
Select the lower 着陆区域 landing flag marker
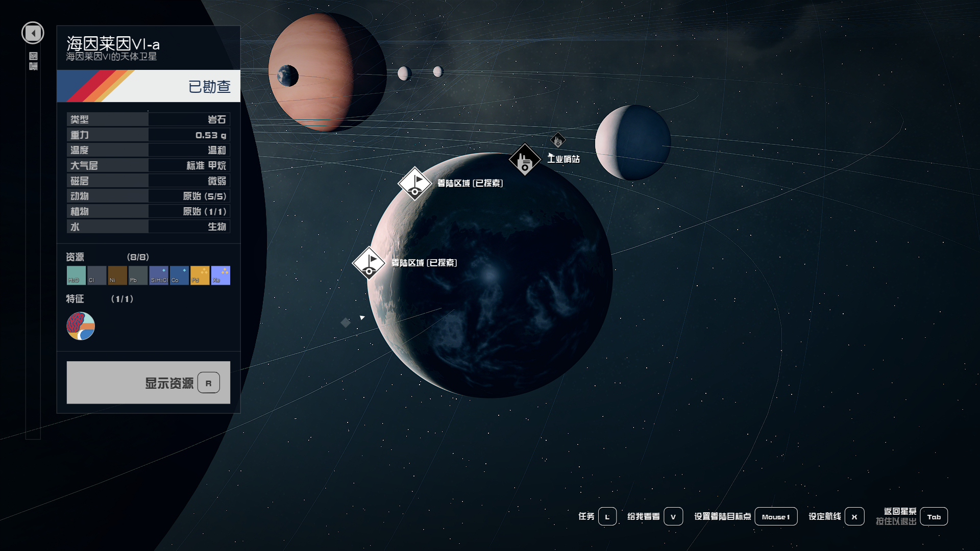(x=369, y=263)
